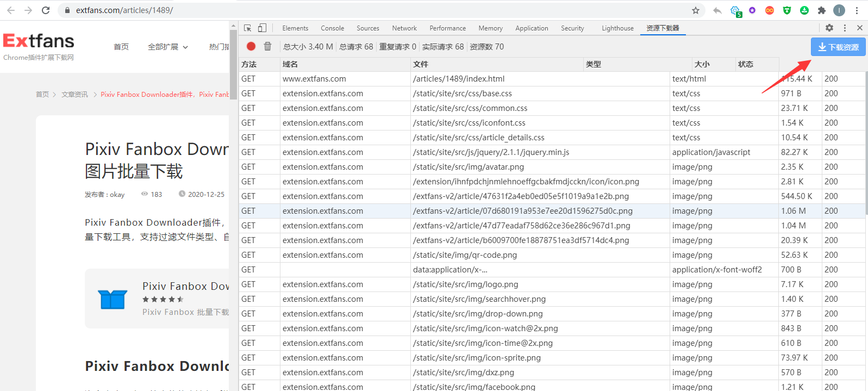Switch to the Elements tab
The width and height of the screenshot is (868, 391).
point(295,28)
